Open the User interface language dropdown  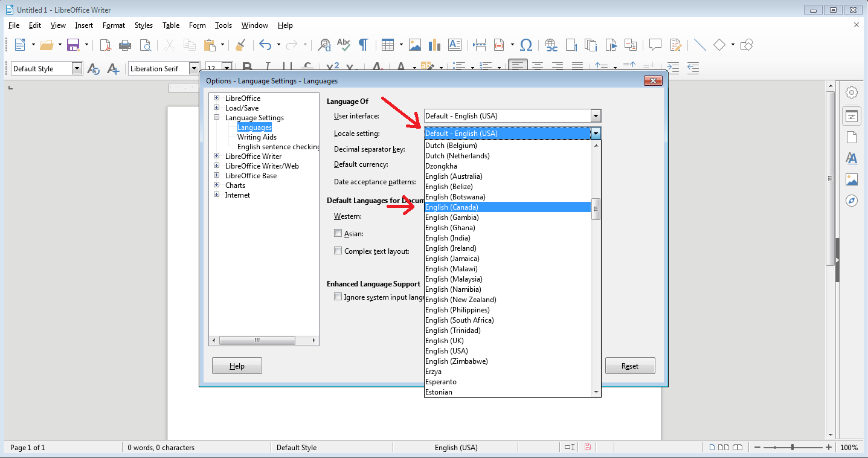(512, 116)
